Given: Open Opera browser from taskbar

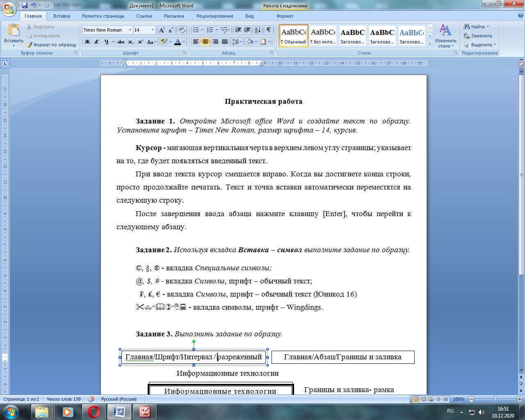Looking at the screenshot, I should 94,412.
